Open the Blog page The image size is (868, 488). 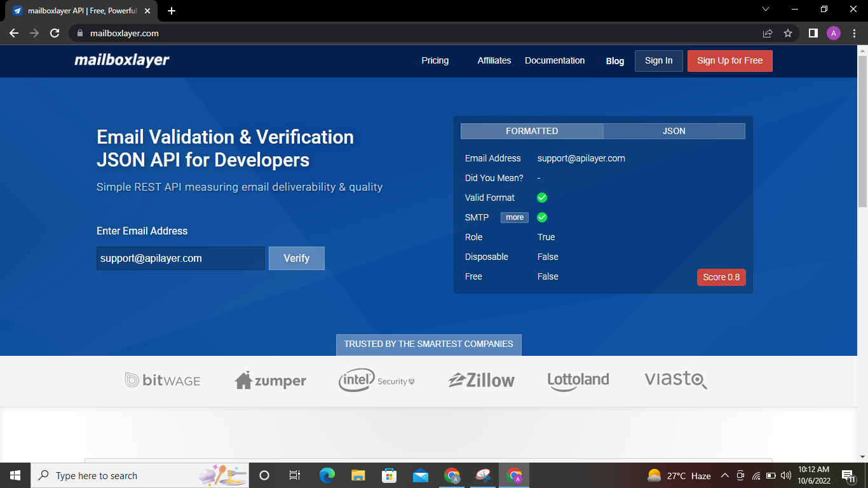click(x=615, y=61)
